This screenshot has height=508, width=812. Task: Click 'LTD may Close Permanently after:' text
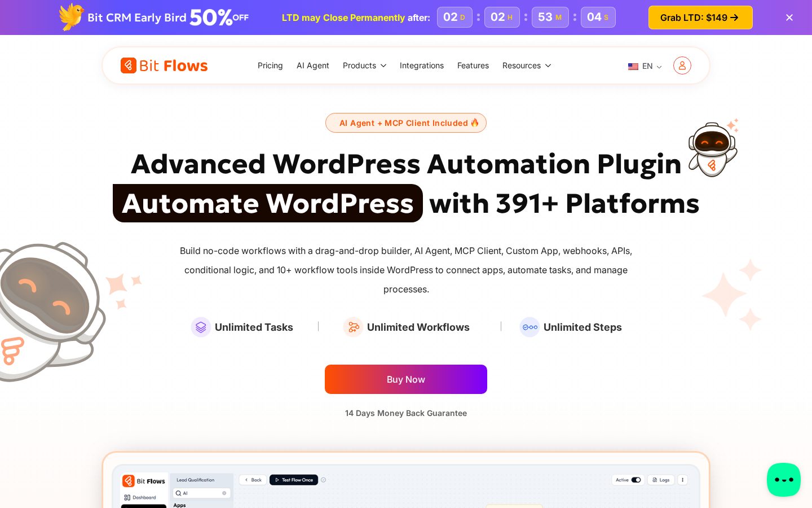[356, 17]
